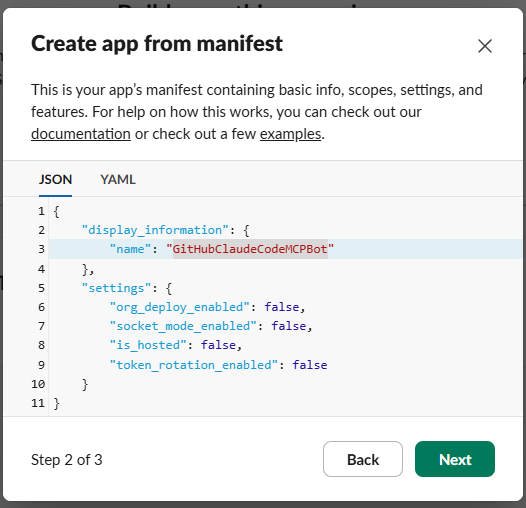Go back with the Back button
Viewport: 526px width, 508px height.
point(363,459)
